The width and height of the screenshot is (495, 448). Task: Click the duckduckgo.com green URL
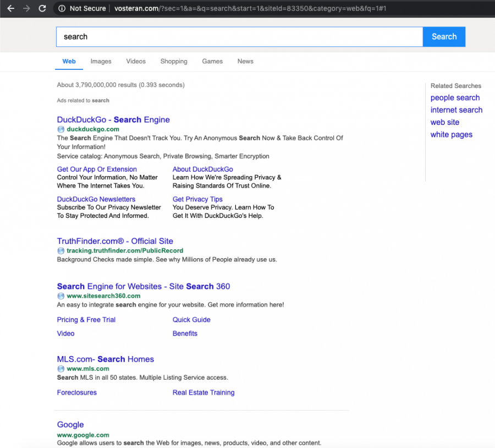(x=93, y=129)
